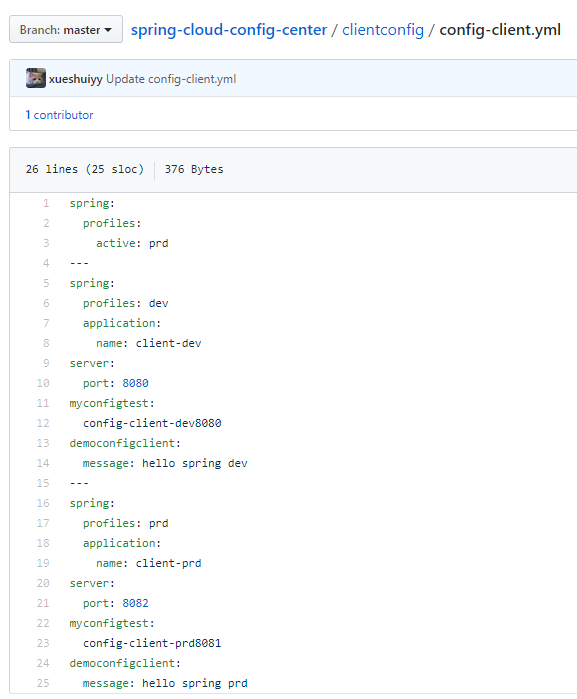Viewport: 577px width, 699px height.
Task: Select the 26 lines (25 sloc) text
Action: pos(85,169)
